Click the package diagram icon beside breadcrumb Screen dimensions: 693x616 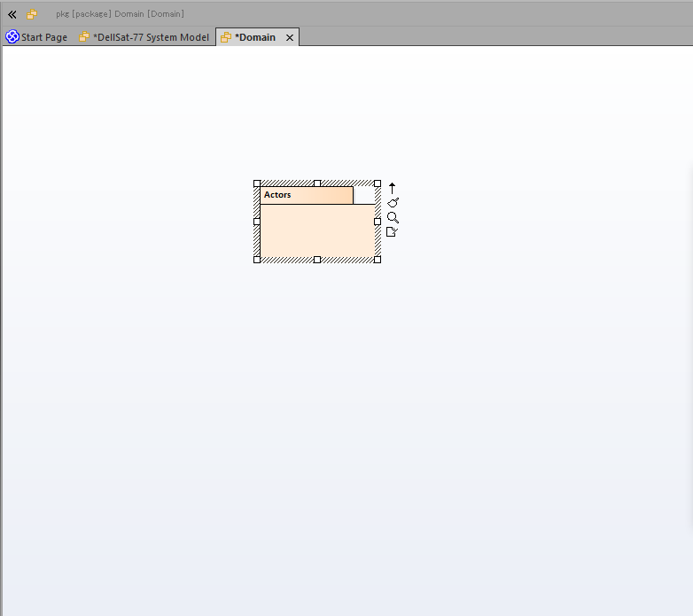point(32,14)
